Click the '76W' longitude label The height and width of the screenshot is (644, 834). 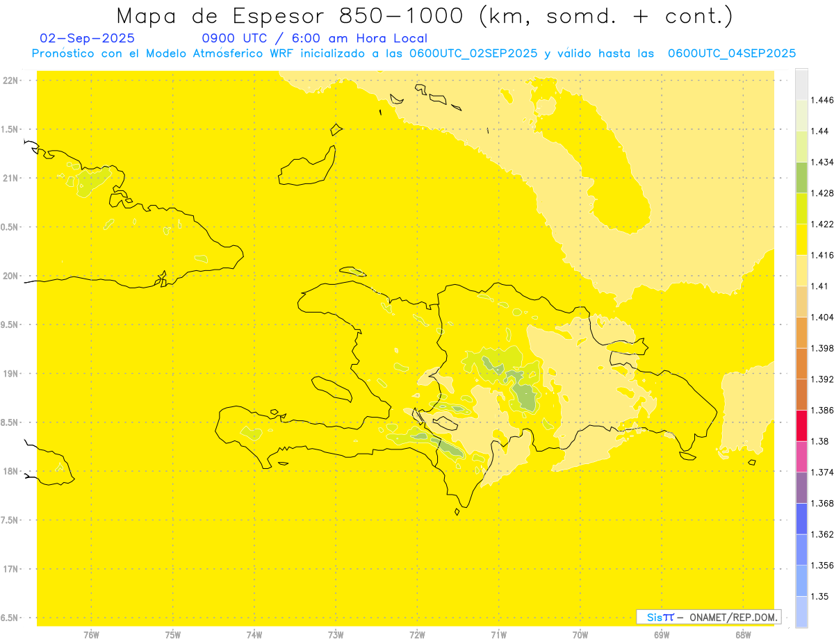click(x=91, y=634)
